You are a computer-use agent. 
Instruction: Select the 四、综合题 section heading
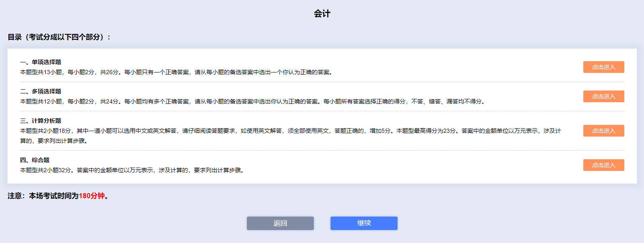pyautogui.click(x=35, y=160)
